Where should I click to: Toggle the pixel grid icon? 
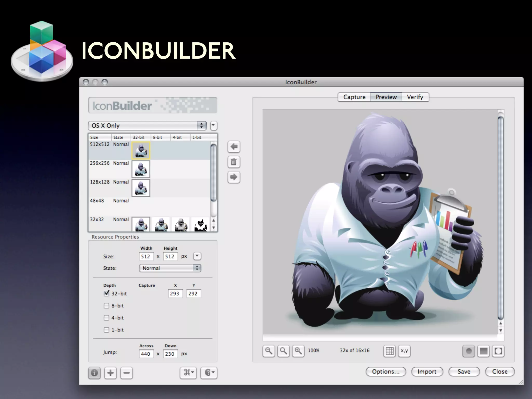390,351
